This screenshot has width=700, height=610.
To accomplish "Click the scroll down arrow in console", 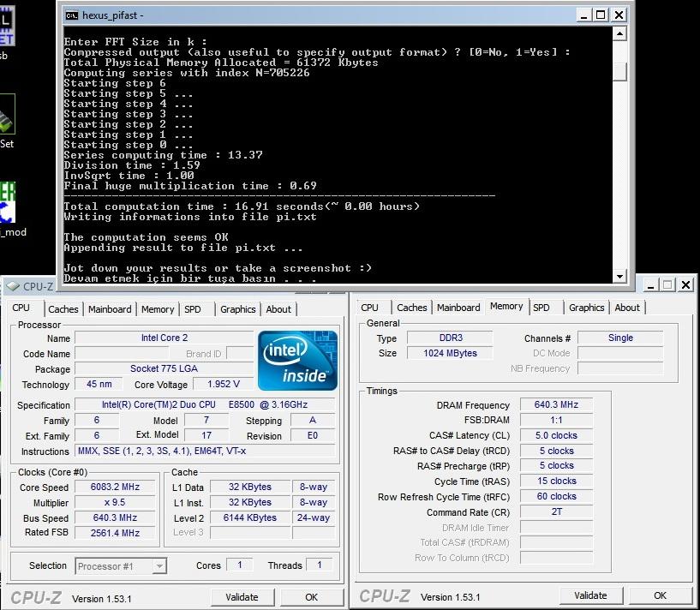I will pyautogui.click(x=619, y=277).
